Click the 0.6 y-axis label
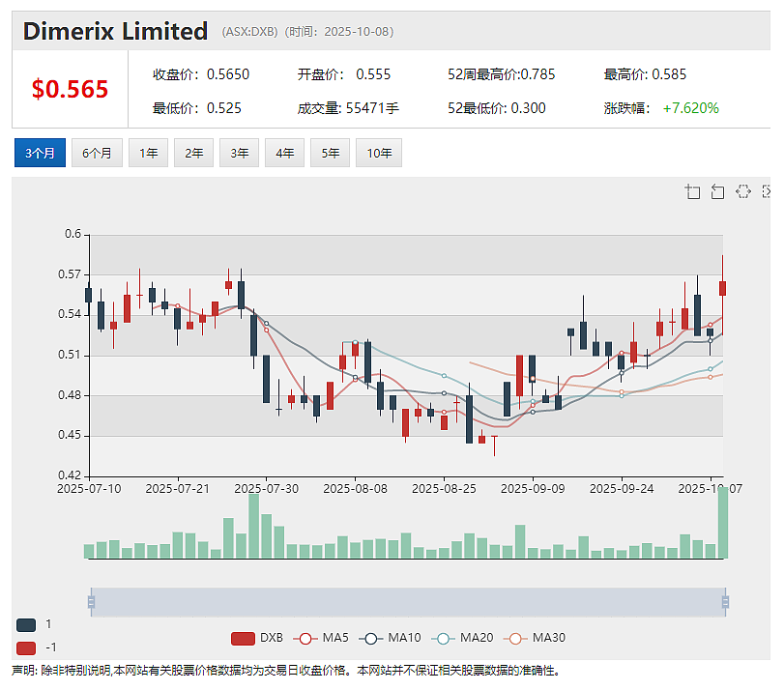This screenshot has height=690, width=784. point(73,234)
